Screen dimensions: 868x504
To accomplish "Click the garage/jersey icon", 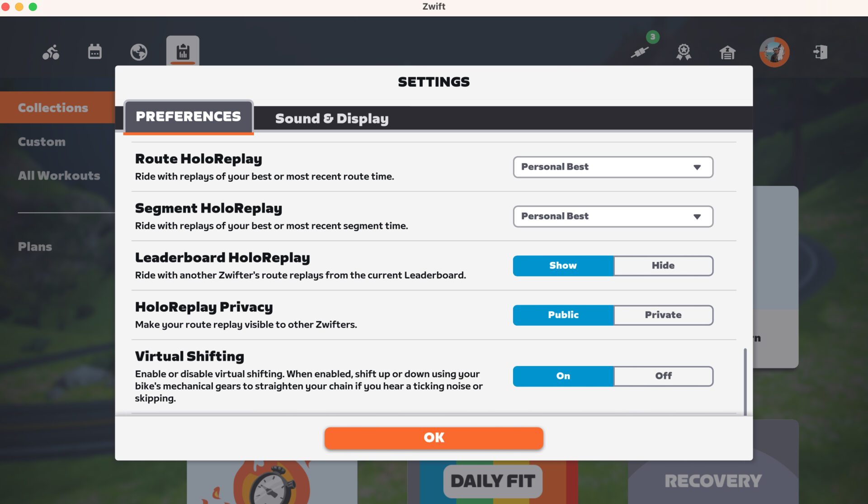I will tap(728, 52).
